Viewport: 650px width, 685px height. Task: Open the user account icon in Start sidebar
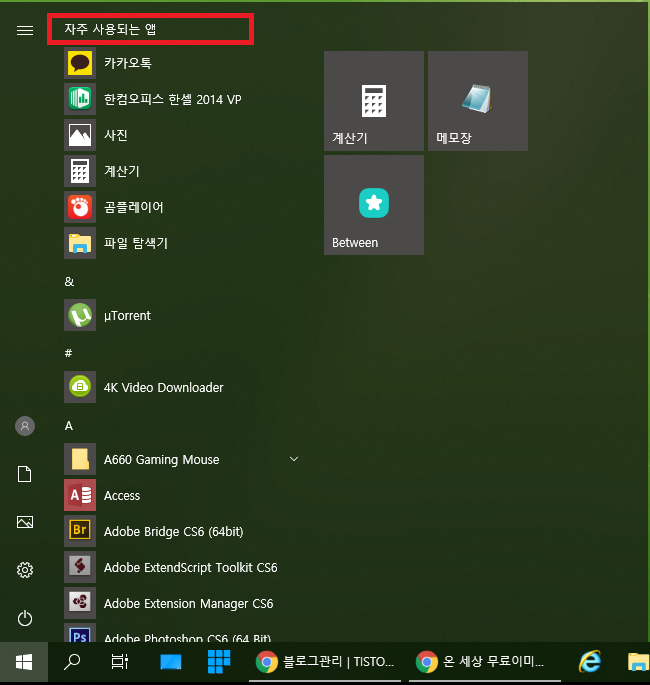pos(25,426)
